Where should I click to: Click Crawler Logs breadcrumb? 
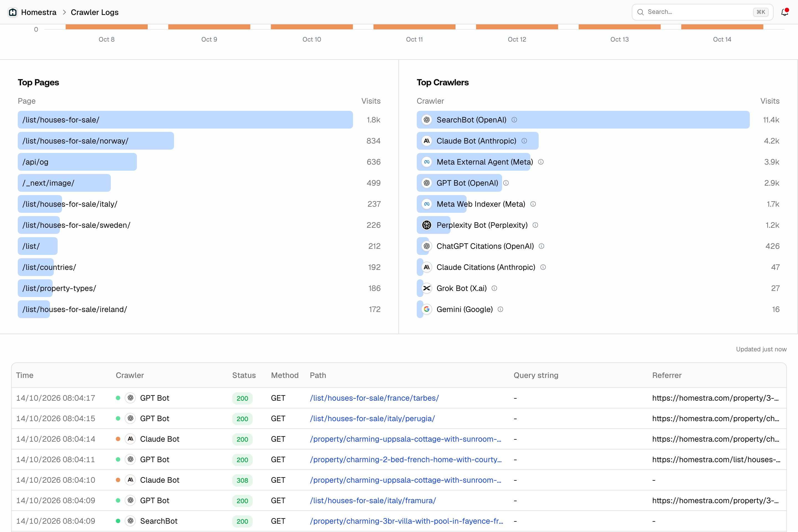click(x=95, y=12)
